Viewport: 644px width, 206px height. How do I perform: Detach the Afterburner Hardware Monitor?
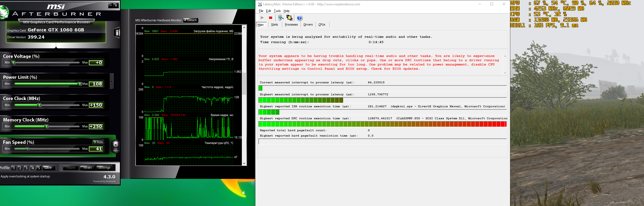point(191,20)
